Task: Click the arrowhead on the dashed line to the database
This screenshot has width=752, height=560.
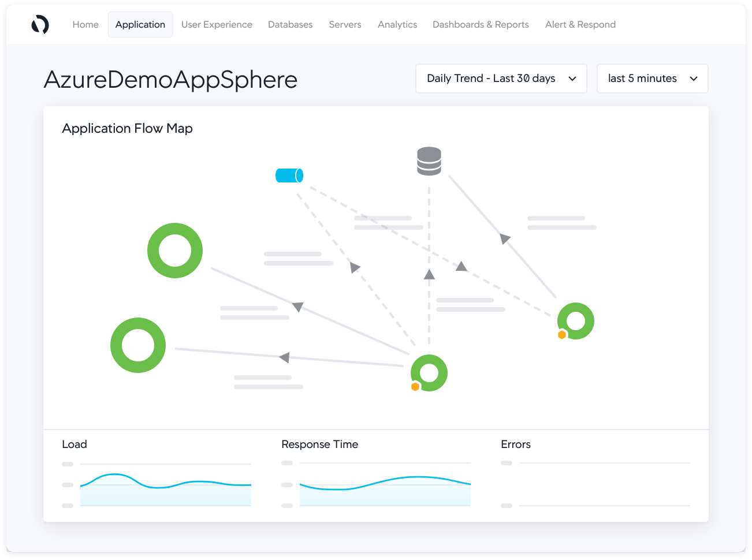Action: (429, 274)
